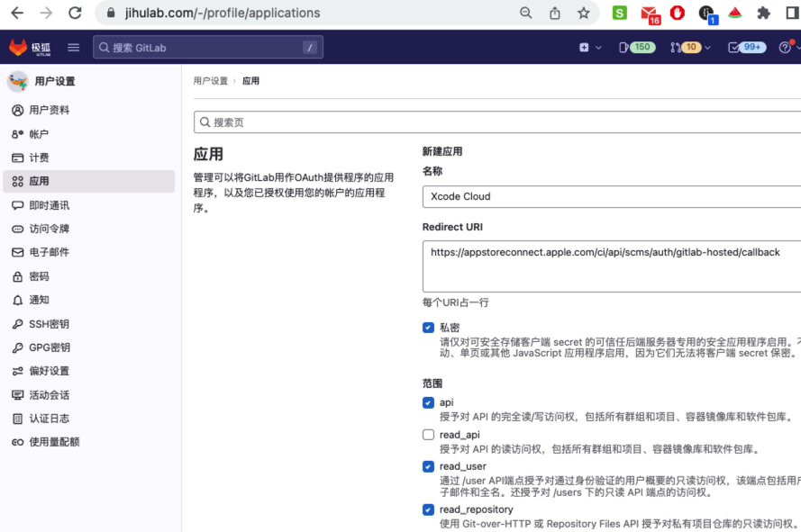Toggle the read_user scope checkbox
Viewport: 801px width, 532px height.
click(428, 466)
